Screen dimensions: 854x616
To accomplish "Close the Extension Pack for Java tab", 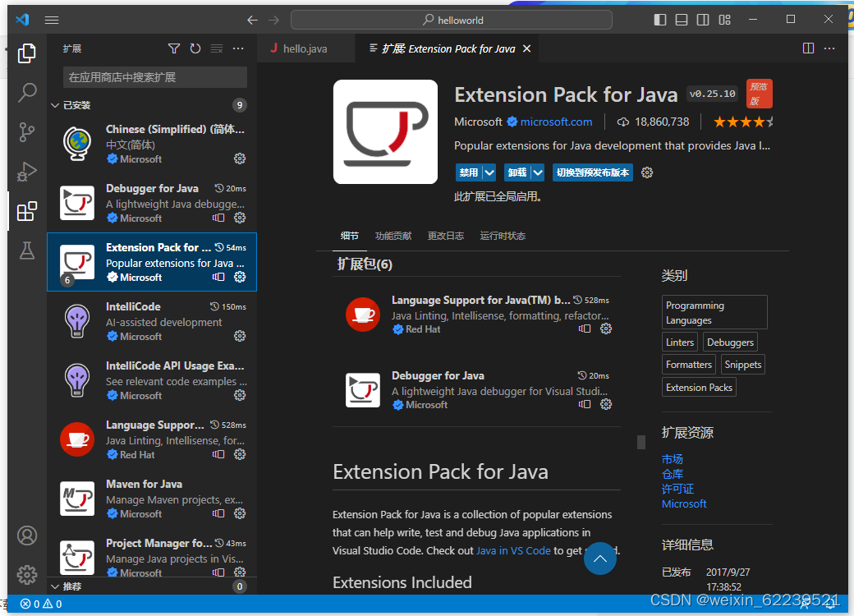I will point(526,48).
